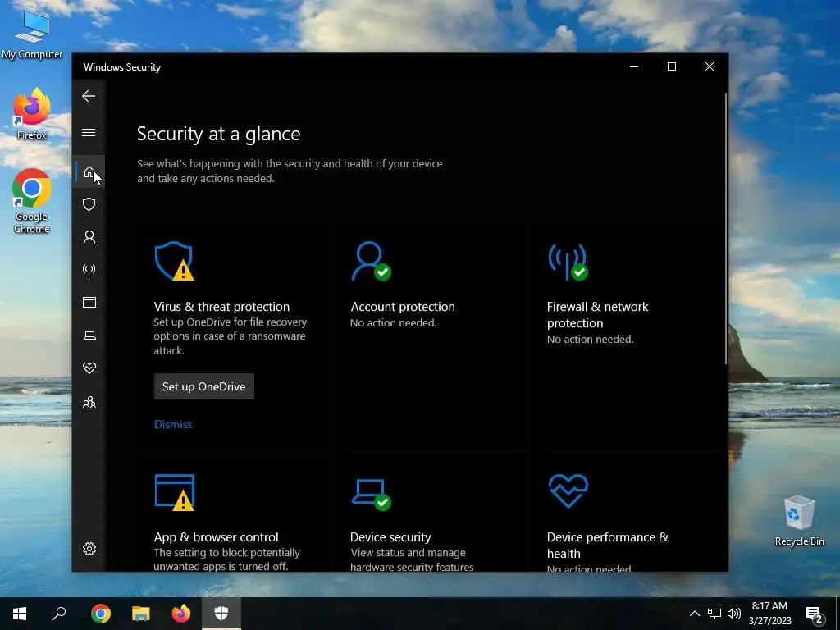Open Settings gear in Windows Security sidebar
840x630 pixels.
point(89,549)
